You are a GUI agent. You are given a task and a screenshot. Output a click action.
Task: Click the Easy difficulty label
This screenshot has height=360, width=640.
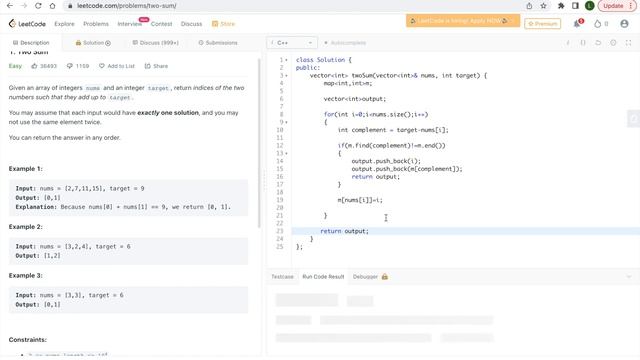tap(15, 66)
